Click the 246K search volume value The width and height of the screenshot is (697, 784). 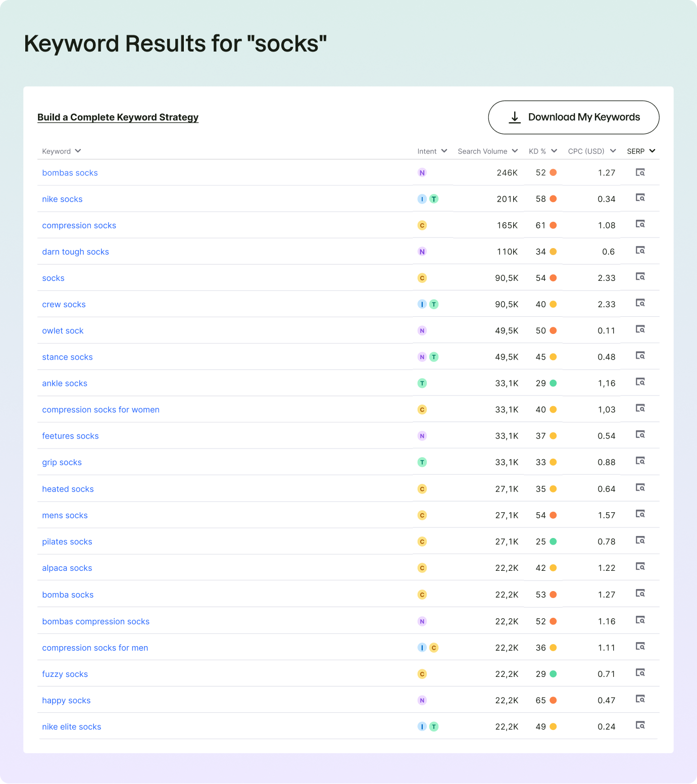507,173
